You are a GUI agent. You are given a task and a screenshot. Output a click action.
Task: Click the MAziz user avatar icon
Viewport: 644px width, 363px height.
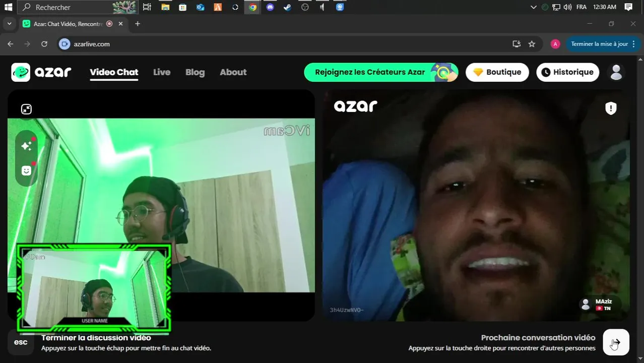[x=586, y=304]
